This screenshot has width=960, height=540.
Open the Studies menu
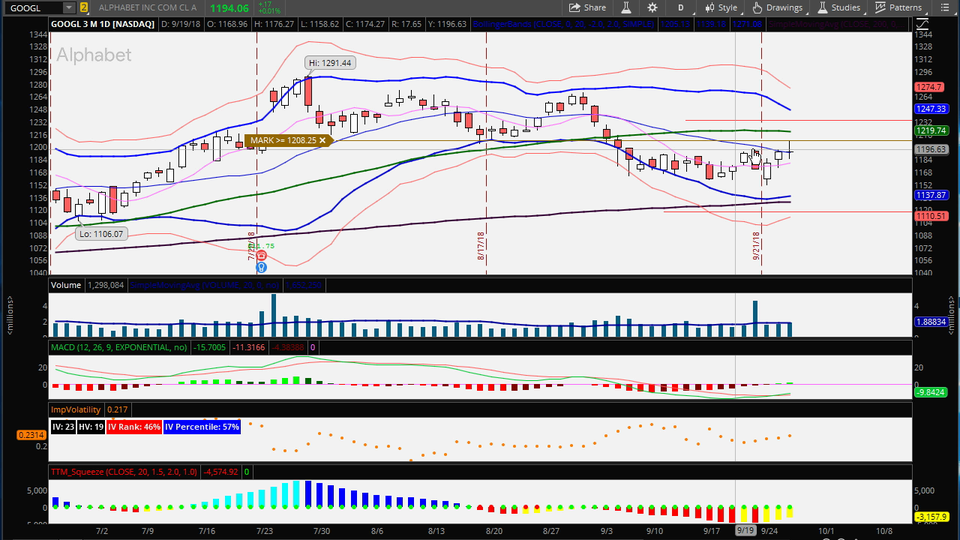[x=838, y=7]
